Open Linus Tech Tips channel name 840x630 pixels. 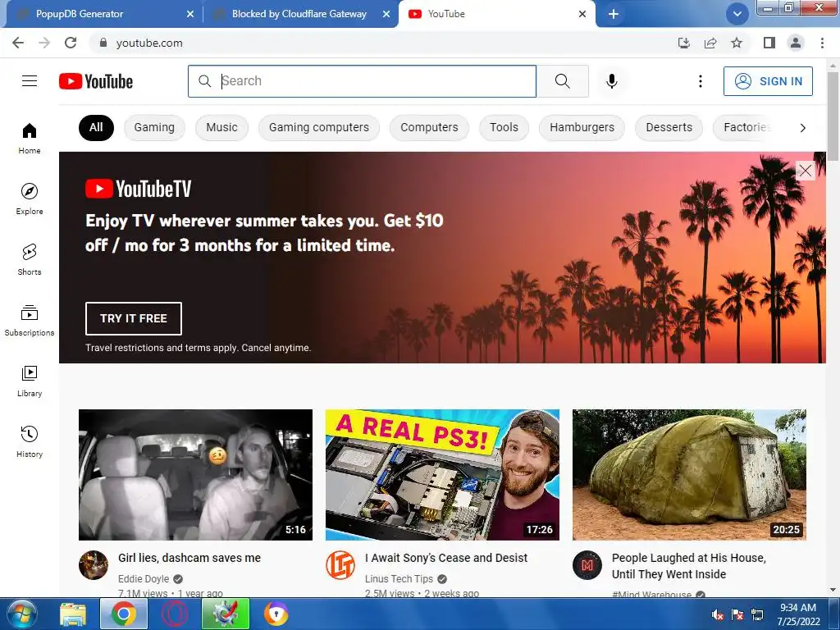point(399,578)
